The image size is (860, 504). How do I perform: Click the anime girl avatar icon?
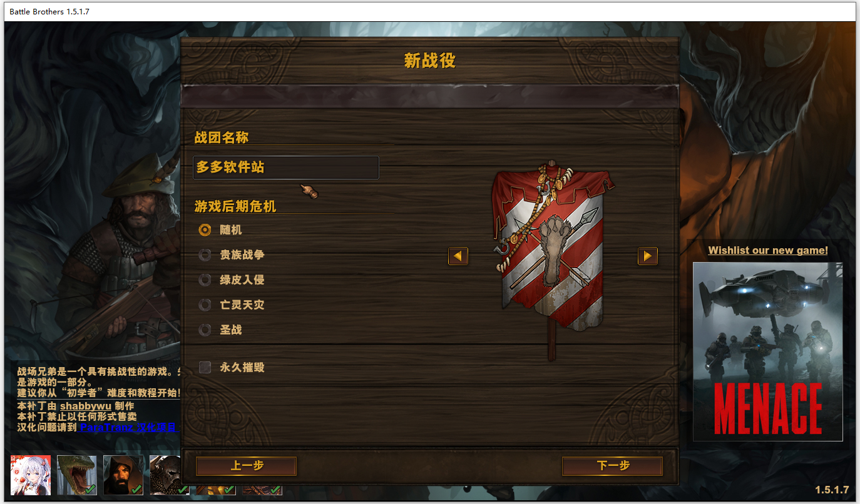point(31,475)
